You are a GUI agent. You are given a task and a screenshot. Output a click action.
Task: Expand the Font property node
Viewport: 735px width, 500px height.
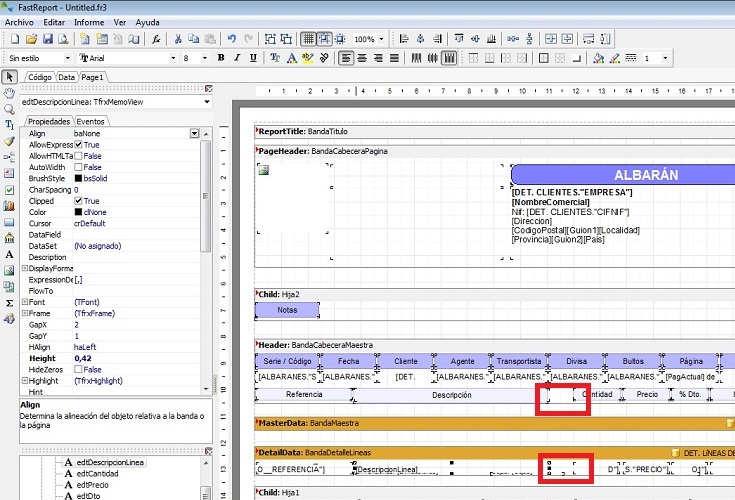[x=24, y=302]
